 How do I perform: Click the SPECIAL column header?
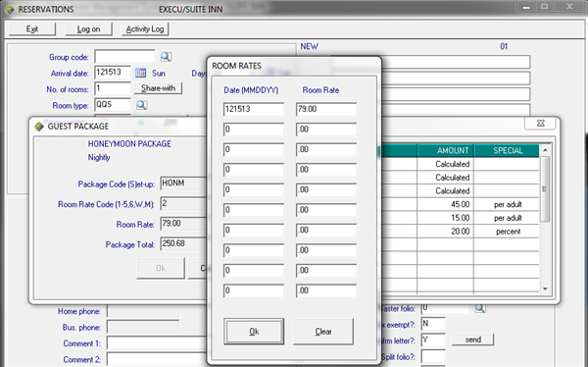(507, 151)
